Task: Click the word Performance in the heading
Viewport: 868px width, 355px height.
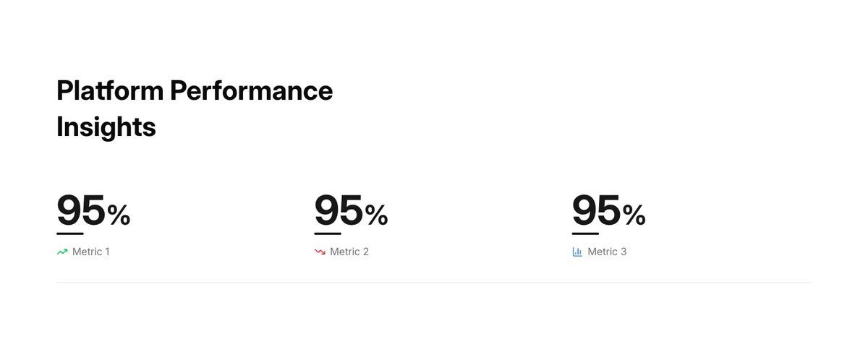Action: click(251, 92)
